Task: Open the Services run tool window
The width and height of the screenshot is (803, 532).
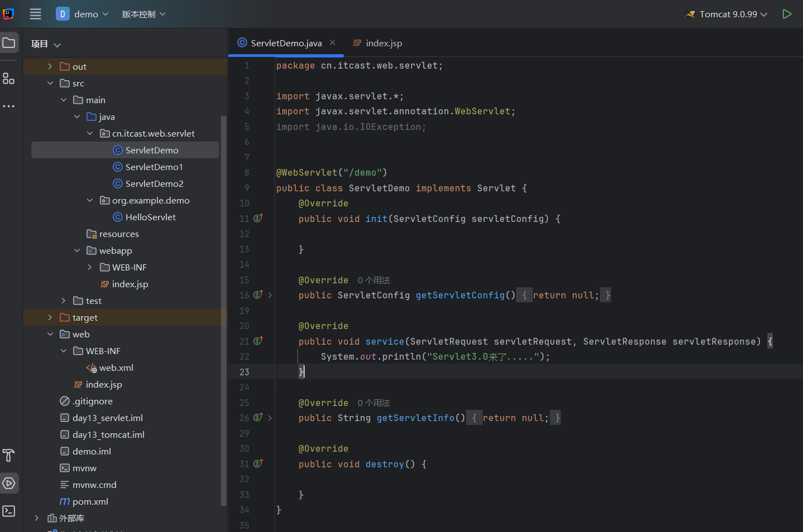Action: [x=9, y=483]
